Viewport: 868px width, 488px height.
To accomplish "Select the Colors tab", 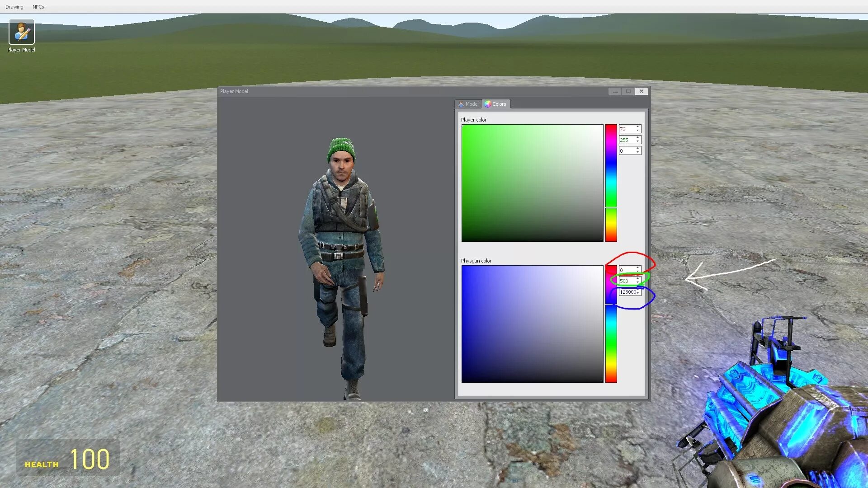I will (x=496, y=104).
